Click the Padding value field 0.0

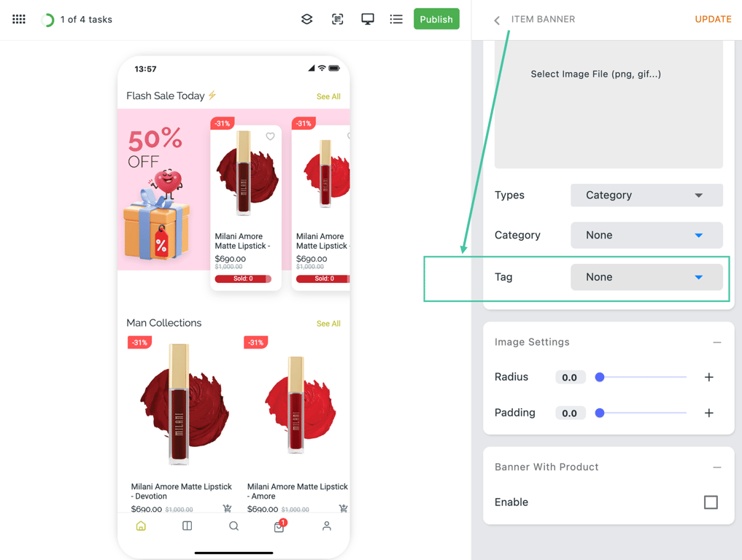[570, 413]
